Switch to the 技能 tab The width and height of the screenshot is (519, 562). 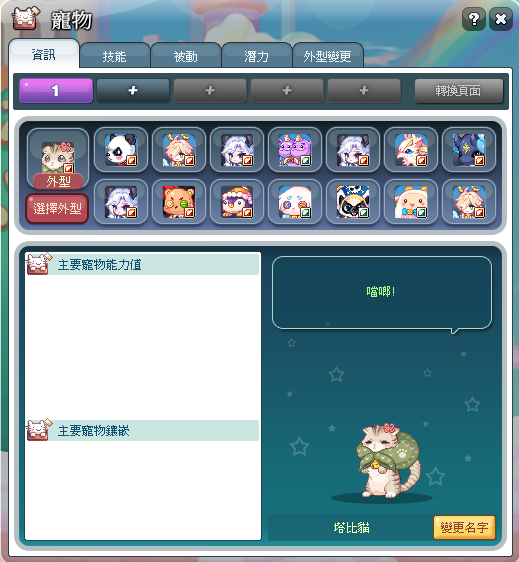(115, 56)
